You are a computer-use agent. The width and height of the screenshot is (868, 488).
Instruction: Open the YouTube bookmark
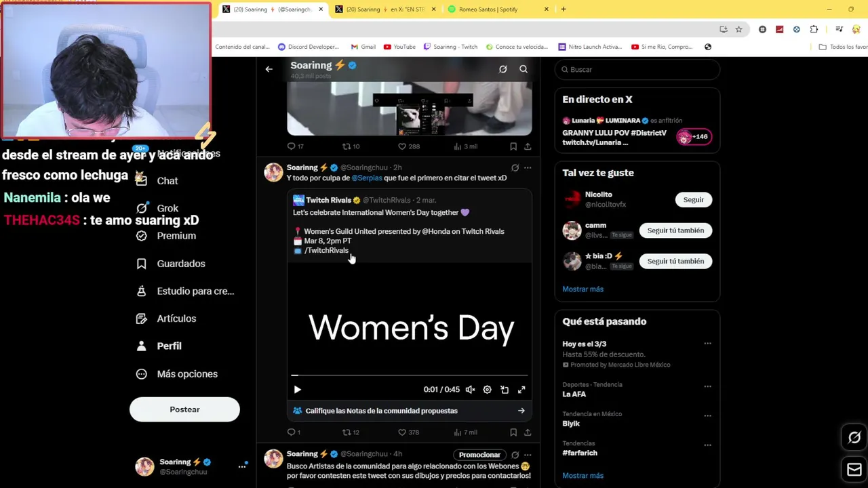pos(399,47)
